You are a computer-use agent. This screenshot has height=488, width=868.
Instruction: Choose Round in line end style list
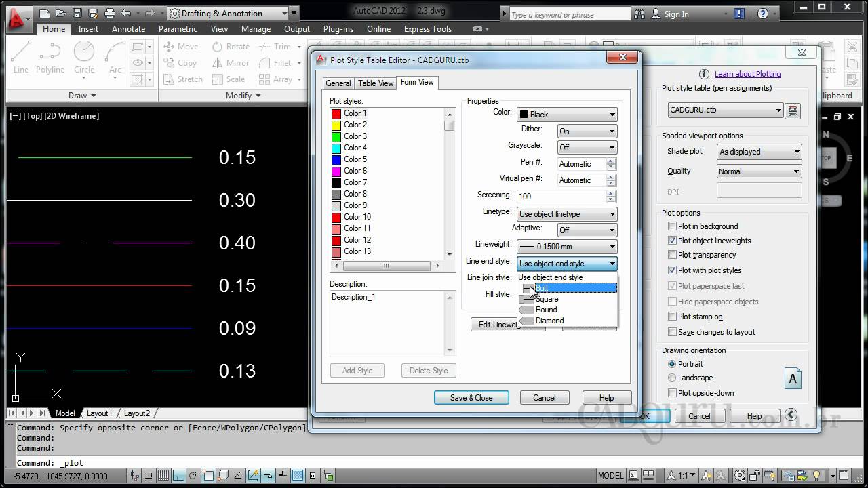pyautogui.click(x=568, y=310)
